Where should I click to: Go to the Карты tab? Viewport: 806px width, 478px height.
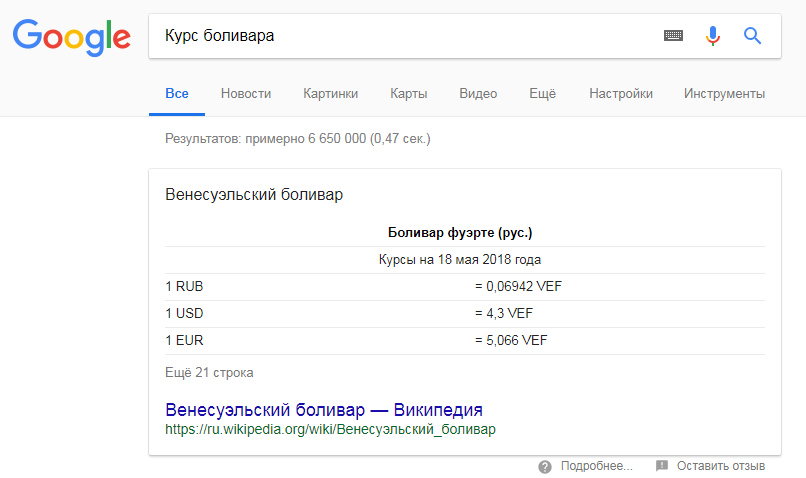click(x=409, y=94)
